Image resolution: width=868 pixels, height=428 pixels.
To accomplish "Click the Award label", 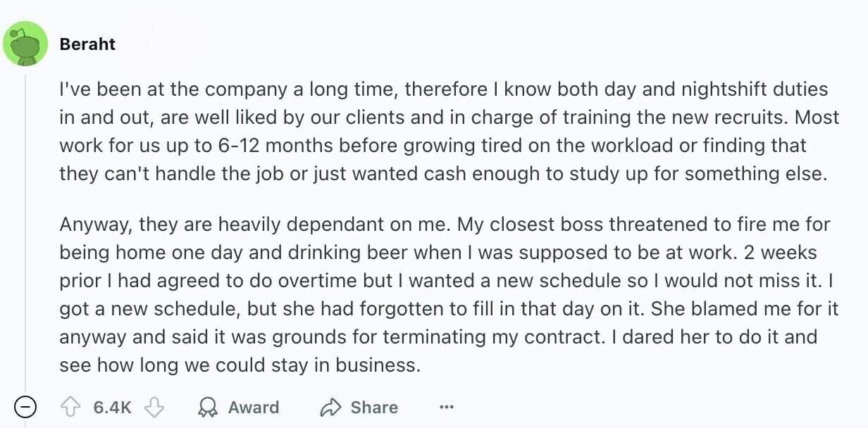I will tap(252, 407).
